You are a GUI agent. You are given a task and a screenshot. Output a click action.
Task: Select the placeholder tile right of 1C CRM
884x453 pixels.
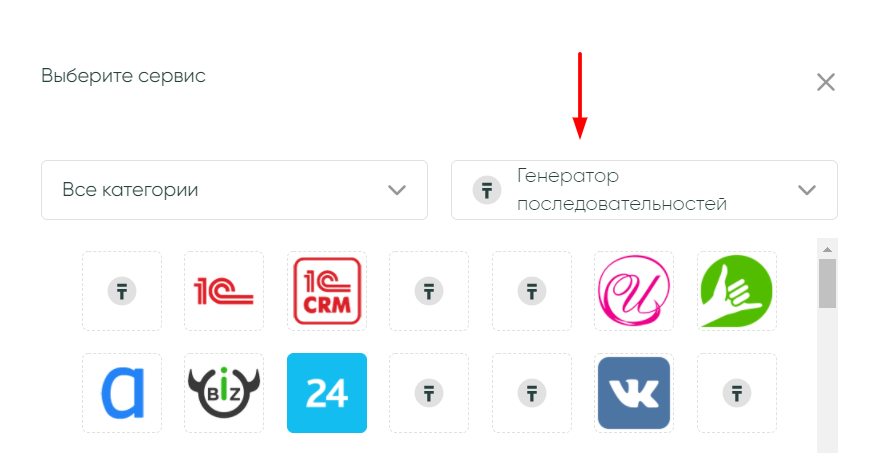pyautogui.click(x=429, y=291)
